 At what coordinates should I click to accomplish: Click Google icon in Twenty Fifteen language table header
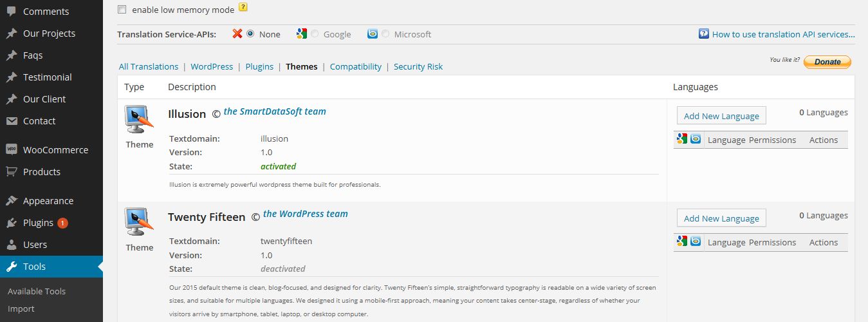(x=682, y=241)
